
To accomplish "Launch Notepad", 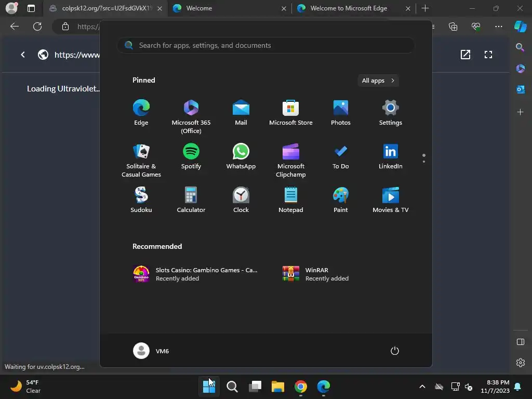I will (291, 200).
